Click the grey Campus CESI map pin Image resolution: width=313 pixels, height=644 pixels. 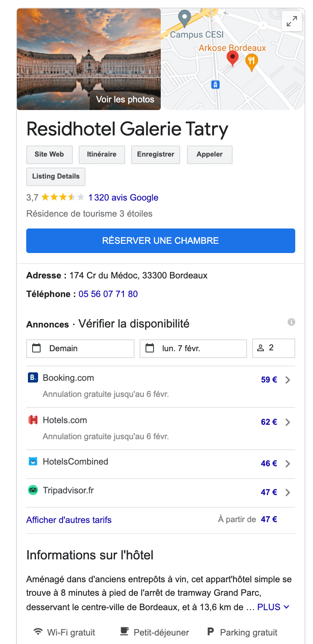point(184,18)
